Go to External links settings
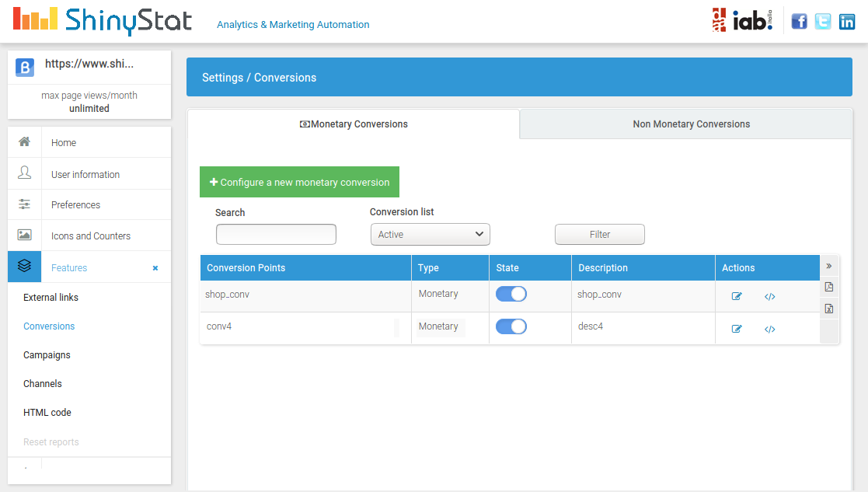 [x=51, y=298]
